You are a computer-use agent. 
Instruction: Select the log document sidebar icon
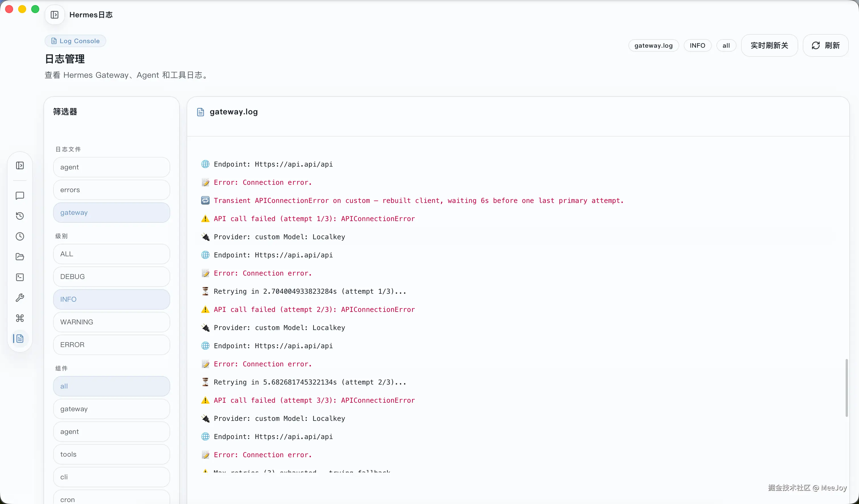pyautogui.click(x=20, y=339)
